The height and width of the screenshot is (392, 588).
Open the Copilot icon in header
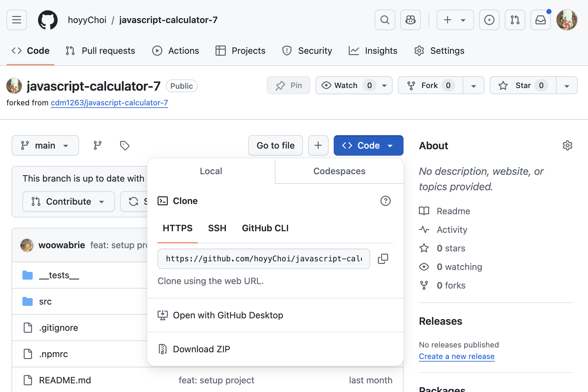tap(411, 20)
